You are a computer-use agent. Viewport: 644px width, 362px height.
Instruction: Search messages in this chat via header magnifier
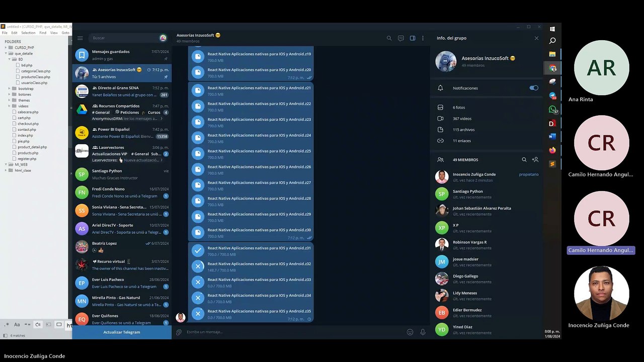pos(389,38)
